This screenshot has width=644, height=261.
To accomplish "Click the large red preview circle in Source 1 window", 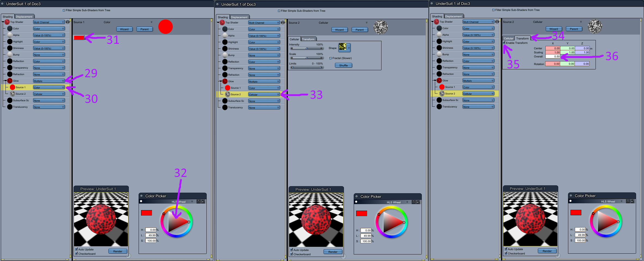I will pos(166,27).
